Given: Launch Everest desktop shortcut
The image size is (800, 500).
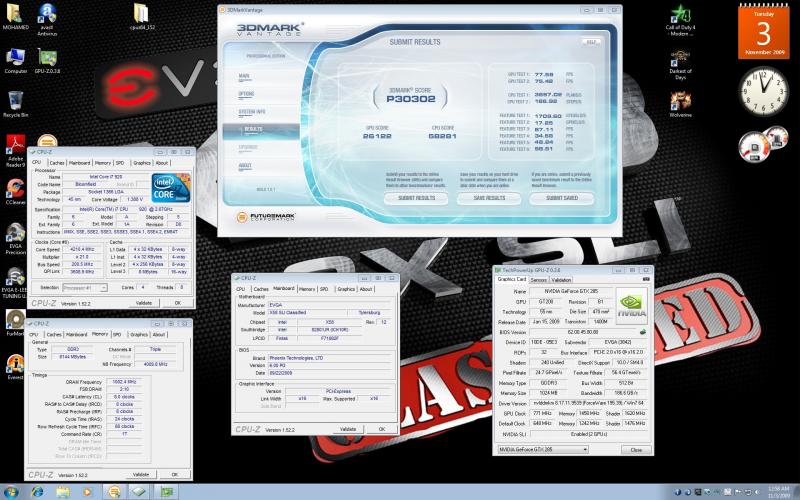Looking at the screenshot, I should pyautogui.click(x=15, y=367).
